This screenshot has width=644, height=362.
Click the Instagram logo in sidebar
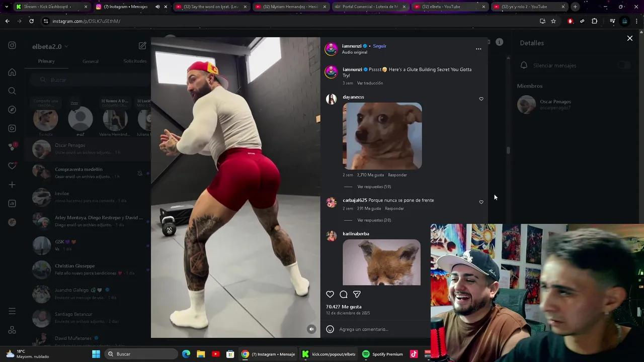[12, 45]
